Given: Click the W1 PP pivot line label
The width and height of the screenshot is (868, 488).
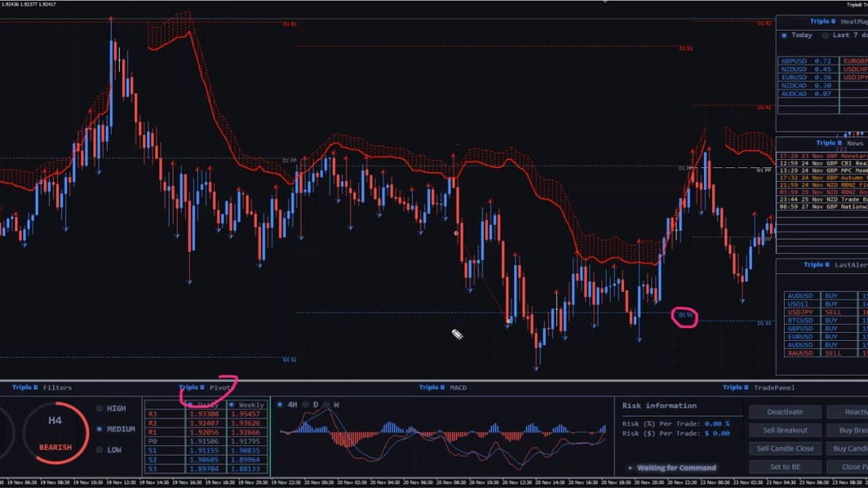Looking at the screenshot, I should [764, 170].
